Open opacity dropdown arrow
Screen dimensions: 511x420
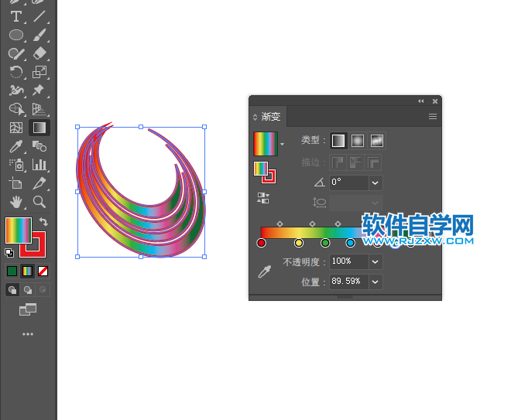[x=376, y=261]
